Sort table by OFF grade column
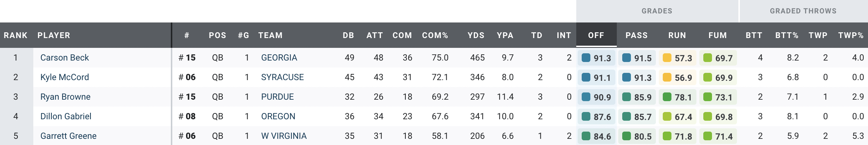Screen dimensions: 868x145 click(596, 35)
